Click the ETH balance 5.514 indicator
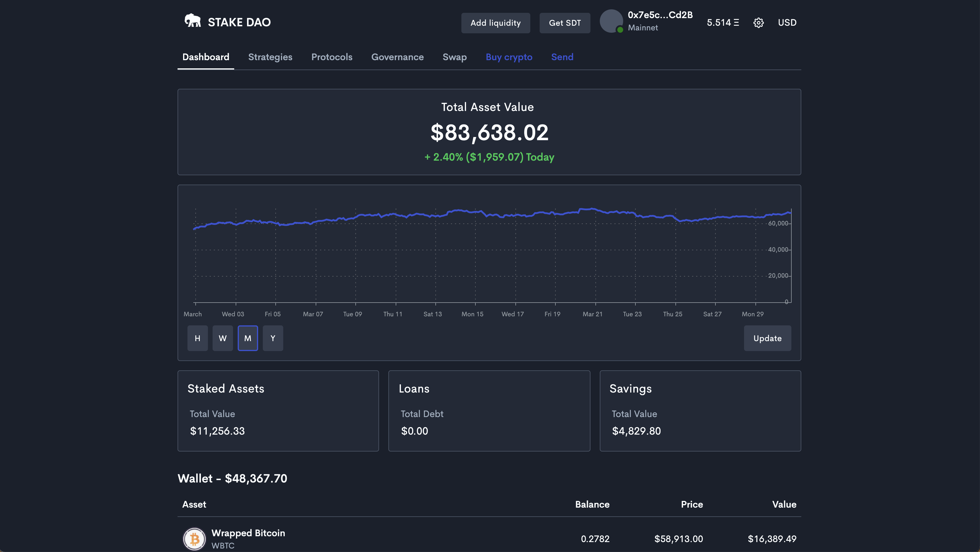 (x=722, y=23)
